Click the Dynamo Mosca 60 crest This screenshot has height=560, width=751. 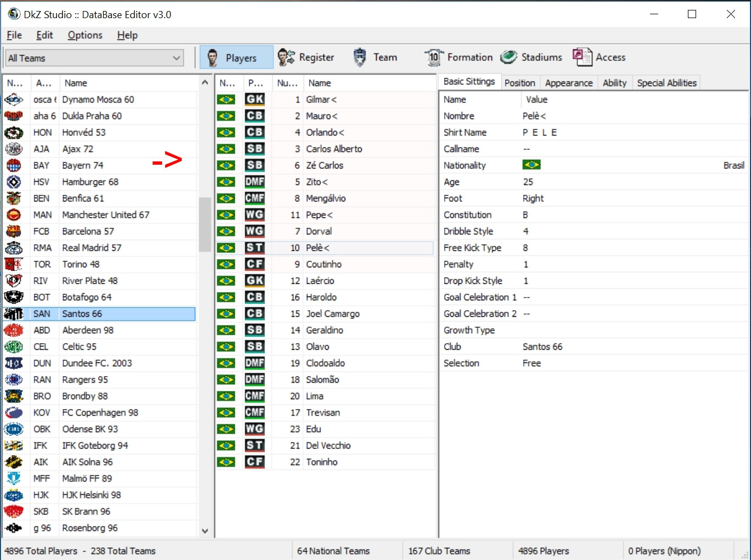(14, 99)
